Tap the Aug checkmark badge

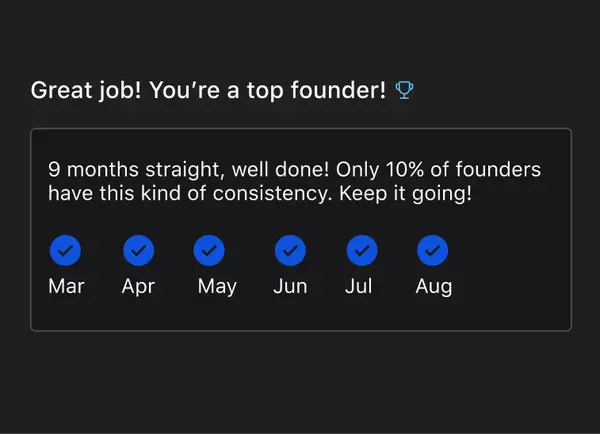coord(432,250)
